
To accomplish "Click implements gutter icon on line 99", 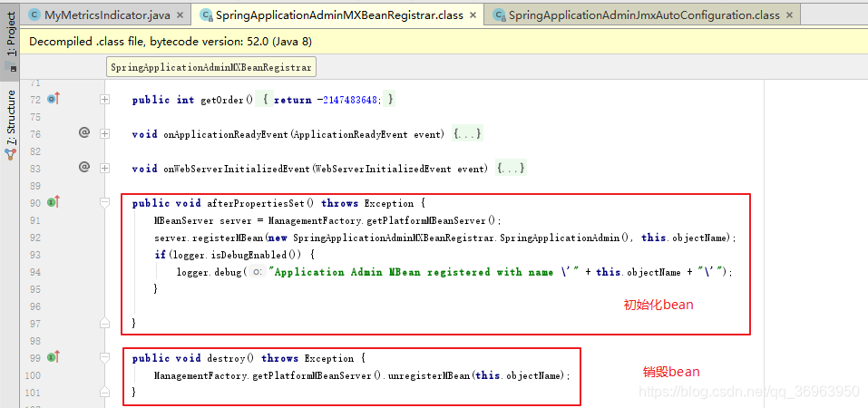I will coord(54,357).
